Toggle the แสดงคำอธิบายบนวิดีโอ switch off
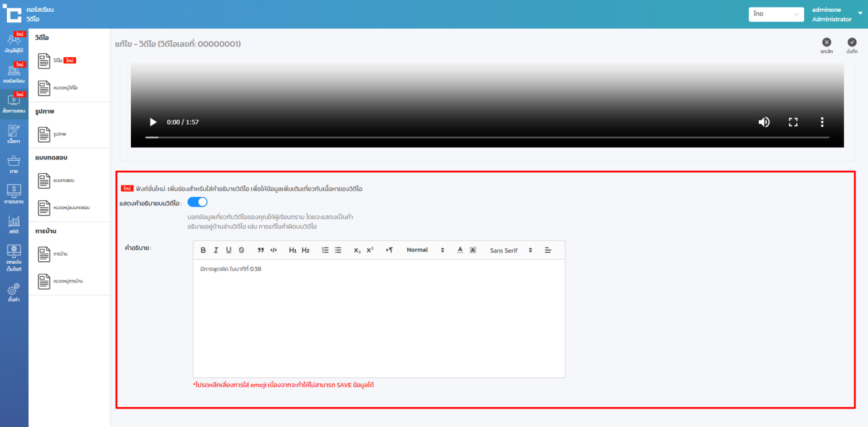This screenshot has width=868, height=427. pyautogui.click(x=197, y=202)
